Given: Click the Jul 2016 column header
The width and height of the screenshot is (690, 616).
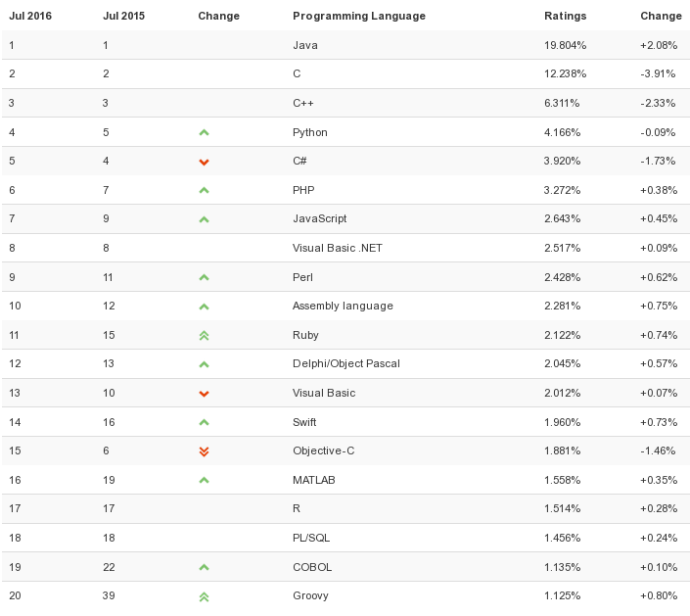Looking at the screenshot, I should click(x=30, y=16).
